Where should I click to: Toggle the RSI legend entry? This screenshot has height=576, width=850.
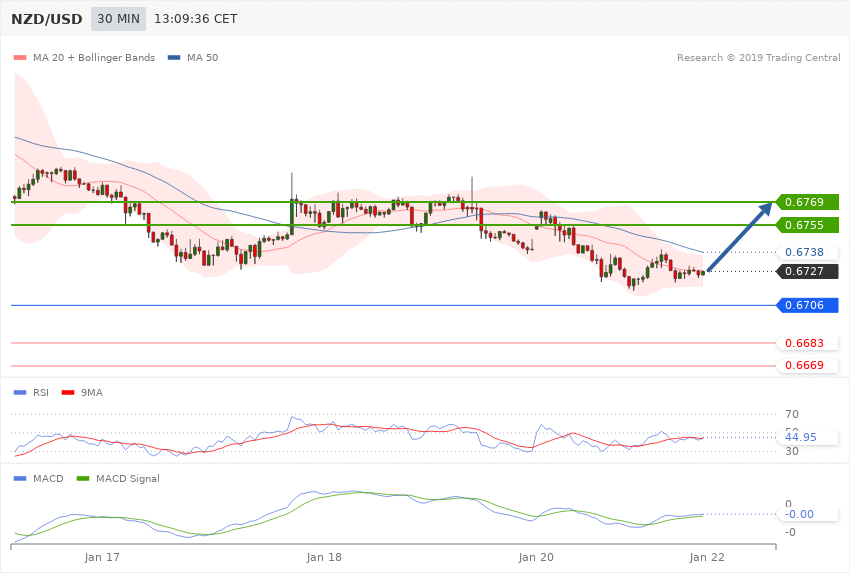coord(33,392)
